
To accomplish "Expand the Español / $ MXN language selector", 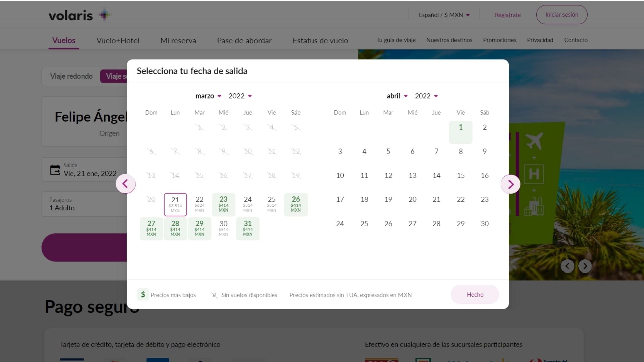I will click(x=444, y=15).
